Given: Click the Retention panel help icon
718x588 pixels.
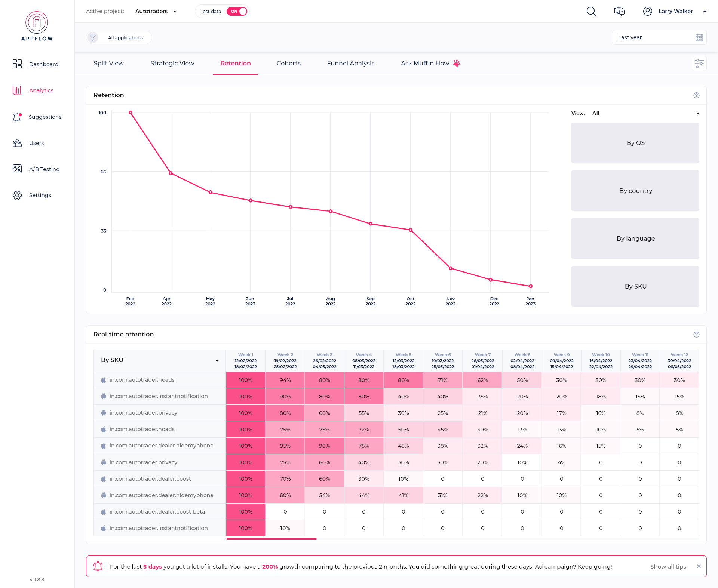Looking at the screenshot, I should click(x=696, y=95).
